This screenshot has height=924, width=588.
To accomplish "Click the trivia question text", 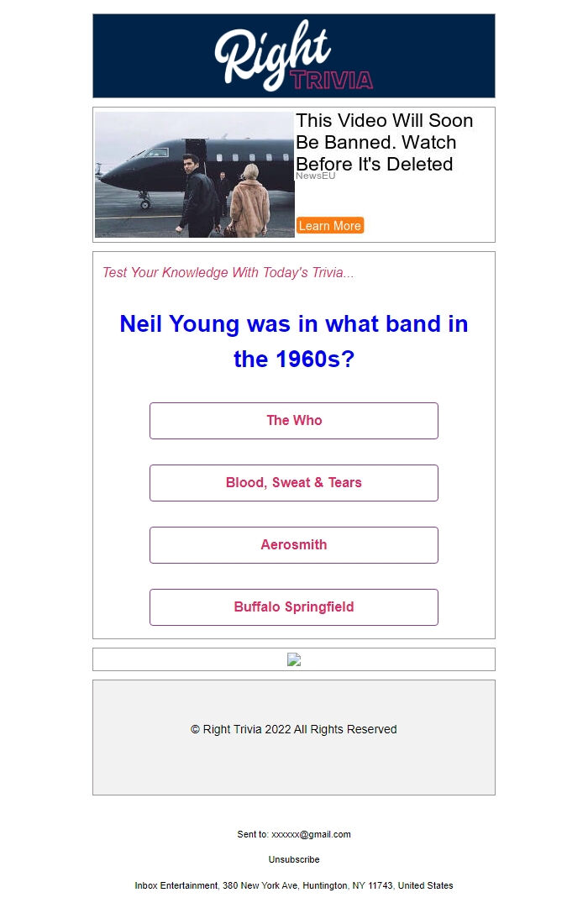I will click(x=293, y=340).
